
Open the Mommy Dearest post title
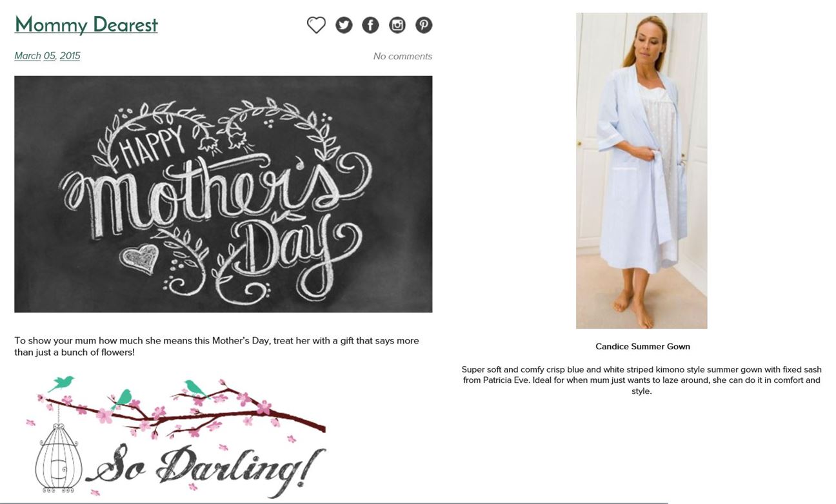[x=86, y=24]
